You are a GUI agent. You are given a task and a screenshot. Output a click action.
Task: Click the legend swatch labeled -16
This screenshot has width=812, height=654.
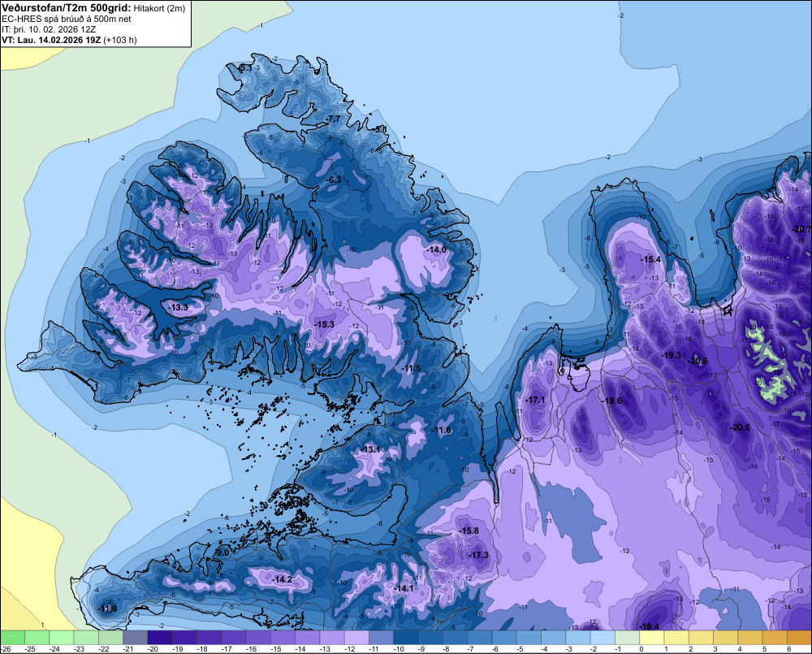coord(258,638)
